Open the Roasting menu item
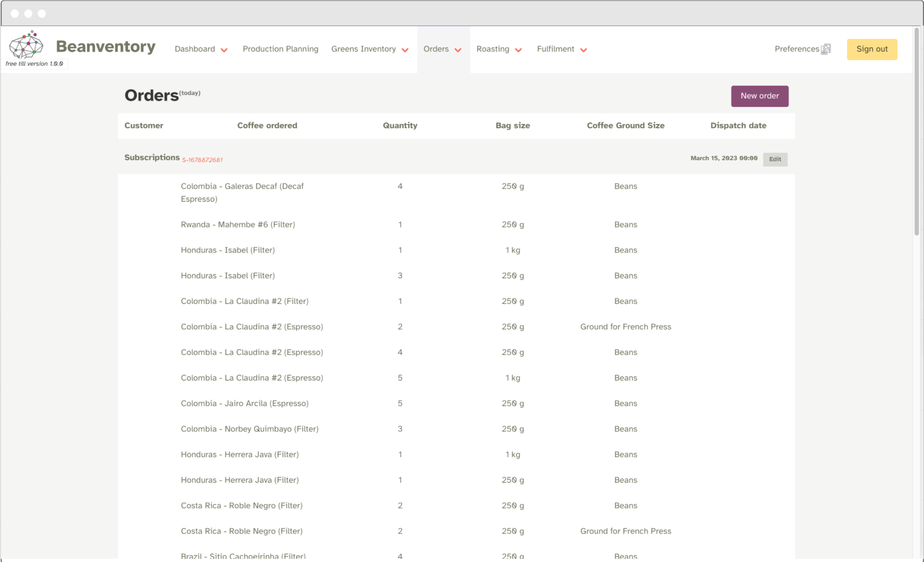 (493, 49)
